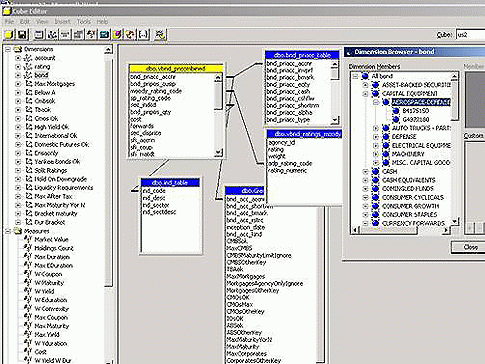
Task: Expand the CONSUMER CYCLICALS member
Action: point(365,197)
